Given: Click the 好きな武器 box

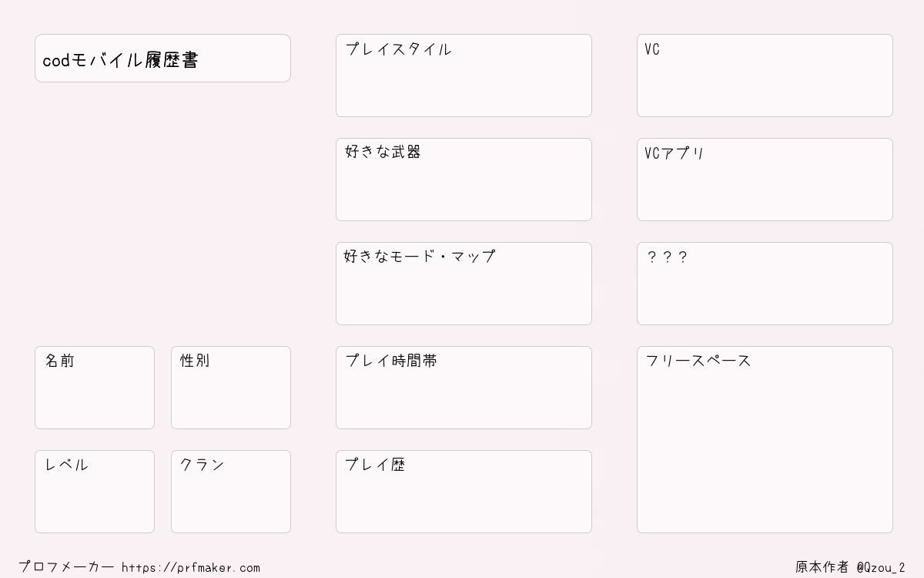Looking at the screenshot, I should click(x=464, y=180).
